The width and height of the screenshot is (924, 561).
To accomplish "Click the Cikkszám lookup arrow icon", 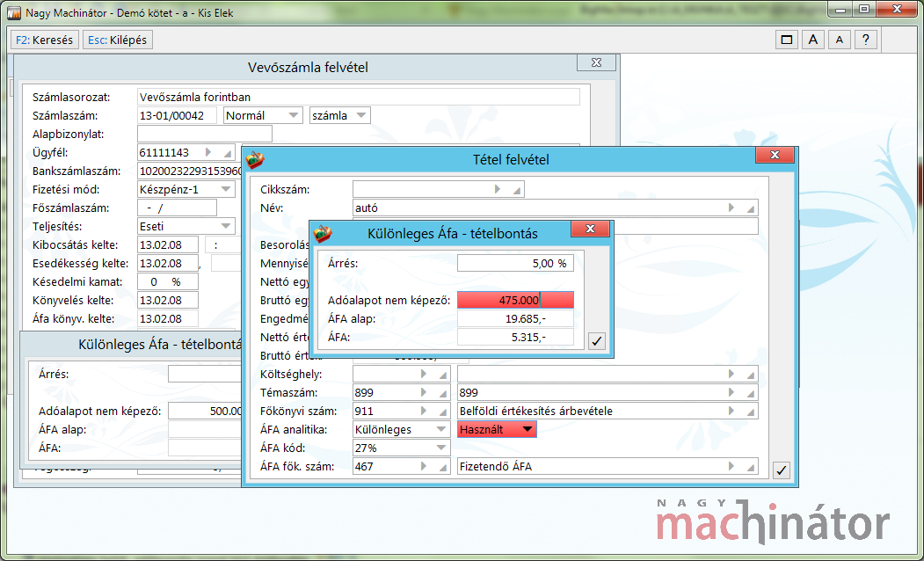I will coord(498,189).
